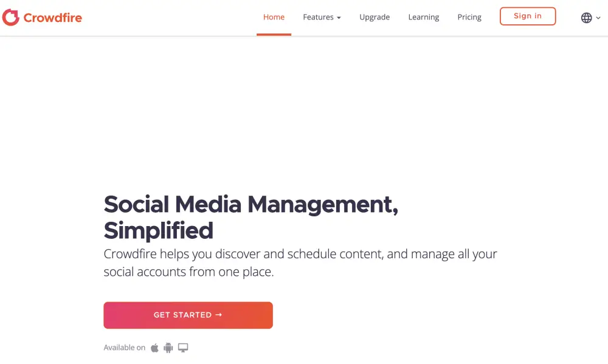Image resolution: width=608 pixels, height=364 pixels.
Task: Open the Features menu
Action: pyautogui.click(x=319, y=17)
